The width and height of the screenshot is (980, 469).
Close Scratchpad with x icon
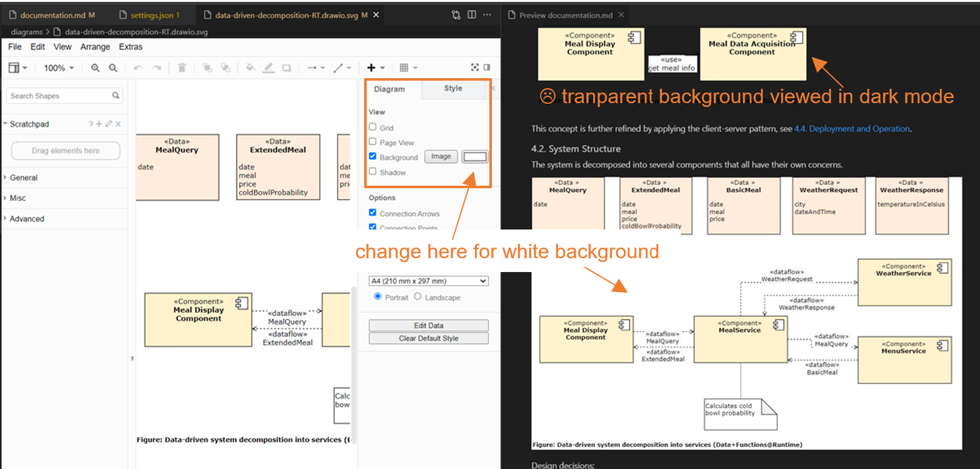tap(118, 124)
